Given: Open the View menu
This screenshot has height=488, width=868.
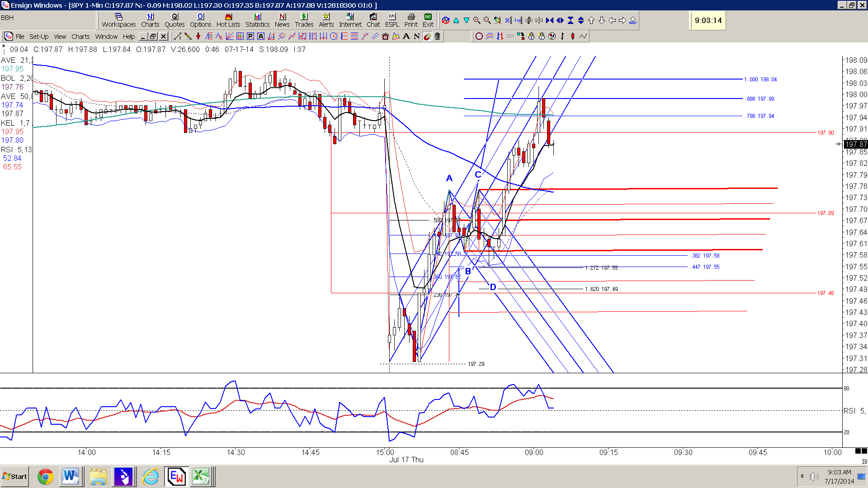Looking at the screenshot, I should (60, 37).
